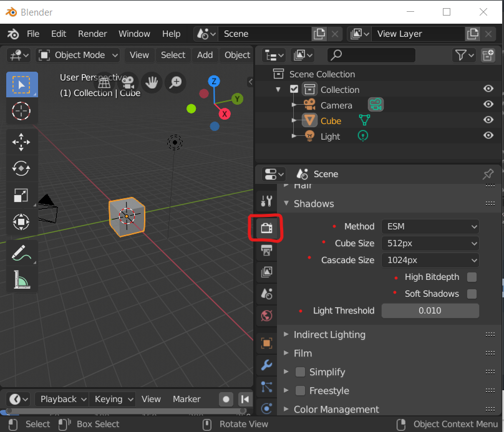Click the Light data bulb icon
Image resolution: width=504 pixels, height=432 pixels.
pos(363,136)
